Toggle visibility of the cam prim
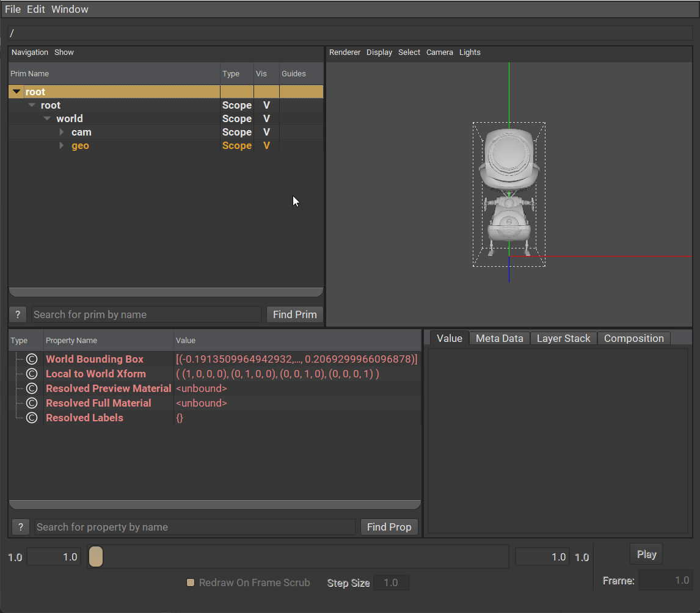This screenshot has width=700, height=613. point(266,132)
